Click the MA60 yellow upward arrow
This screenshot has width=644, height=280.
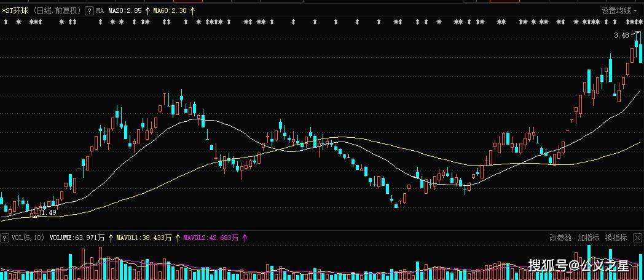[193, 11]
